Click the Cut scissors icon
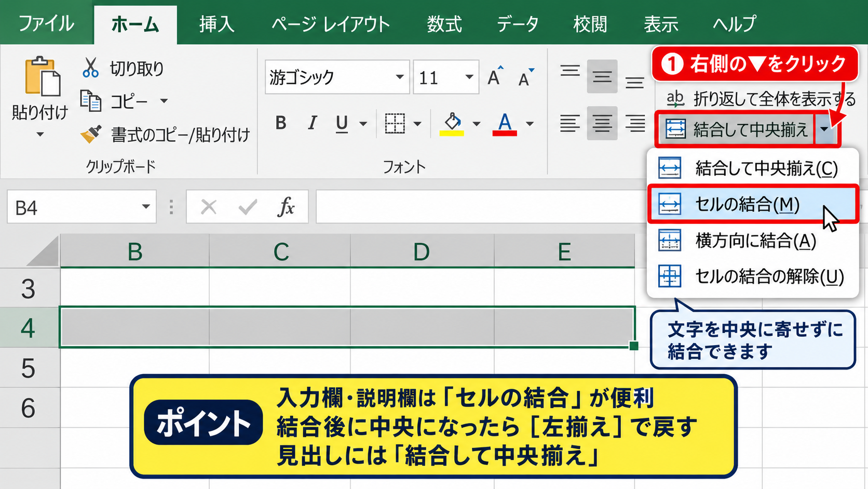This screenshot has height=489, width=868. pos(90,68)
